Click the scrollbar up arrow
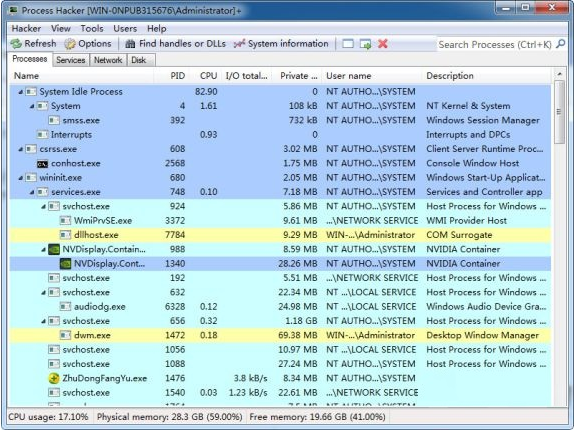Viewport: 574px width, 431px height. pyautogui.click(x=559, y=74)
